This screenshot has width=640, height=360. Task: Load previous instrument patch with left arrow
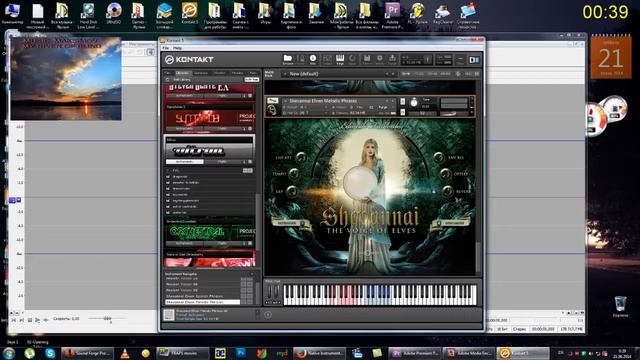pos(387,100)
